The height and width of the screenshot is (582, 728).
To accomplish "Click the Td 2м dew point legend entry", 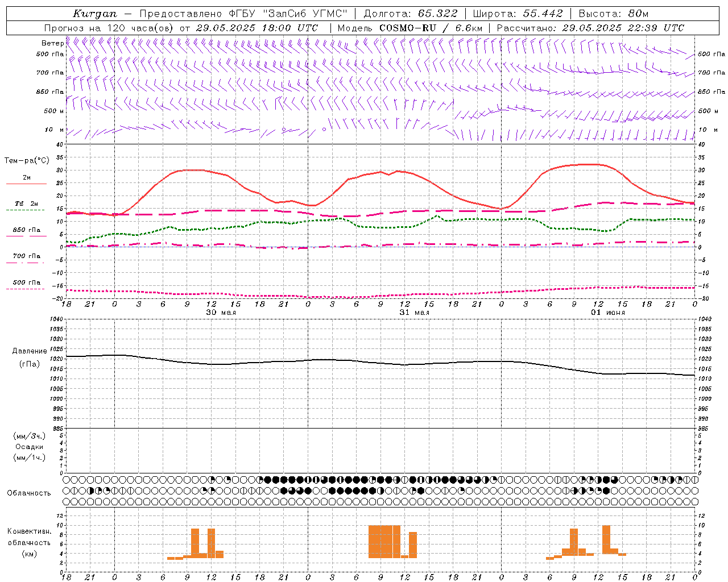I will [27, 203].
